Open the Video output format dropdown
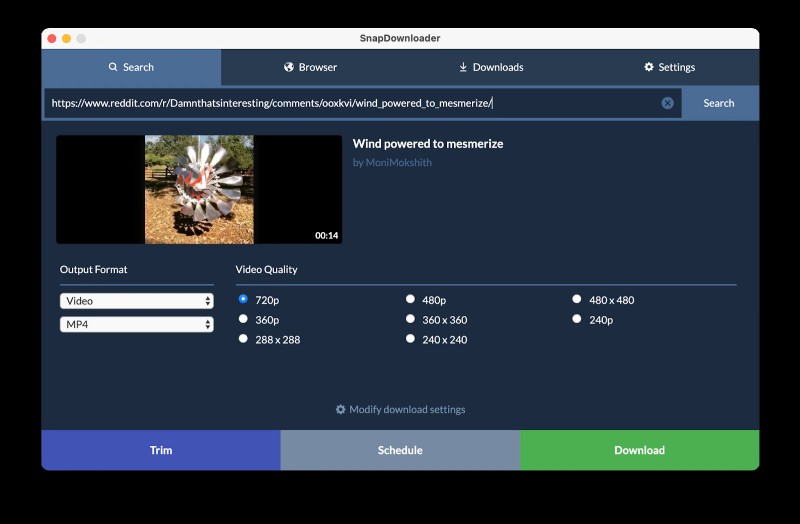This screenshot has height=524, width=800. click(136, 301)
